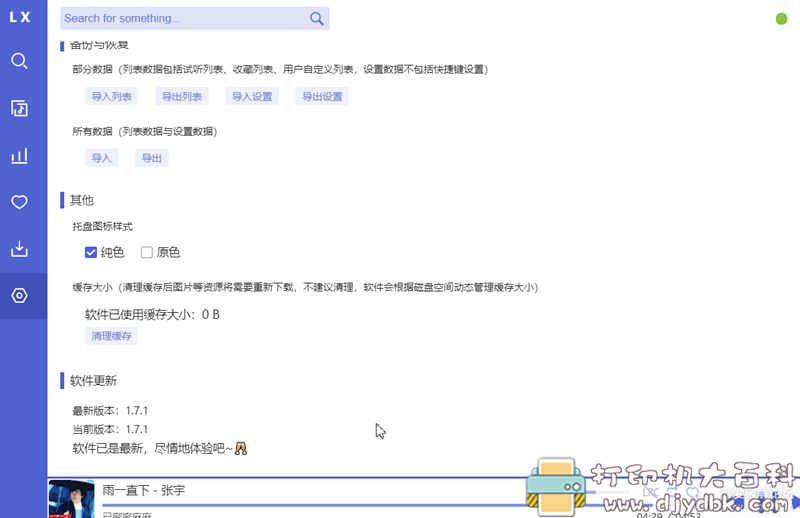
Task: Open the favorites heart icon in the sidebar
Action: pos(19,202)
